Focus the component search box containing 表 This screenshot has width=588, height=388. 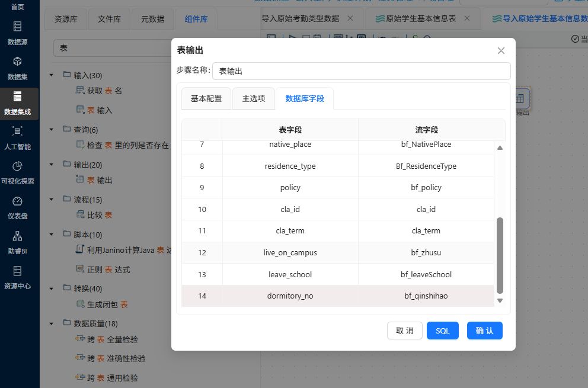113,49
